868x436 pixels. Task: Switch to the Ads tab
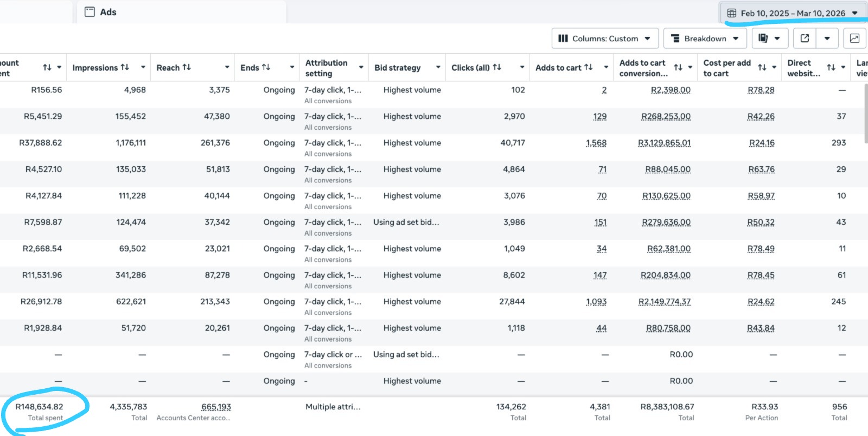coord(108,12)
